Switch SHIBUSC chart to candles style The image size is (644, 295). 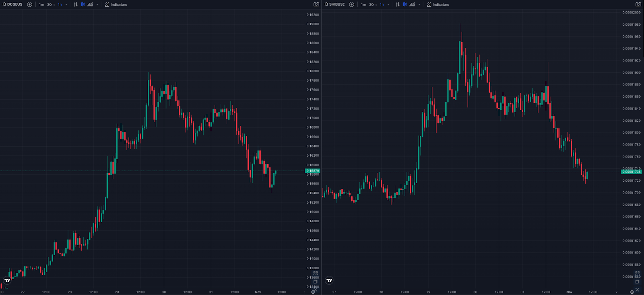click(x=405, y=4)
